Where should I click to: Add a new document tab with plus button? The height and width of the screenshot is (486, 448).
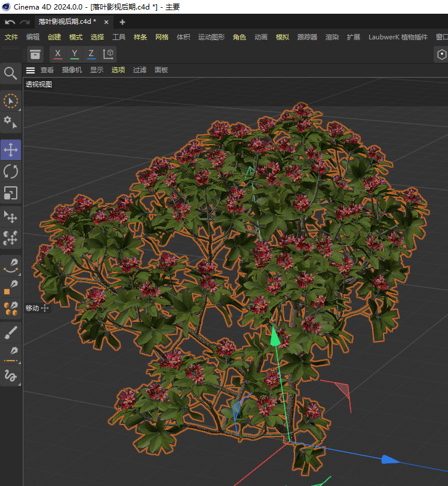pos(122,22)
